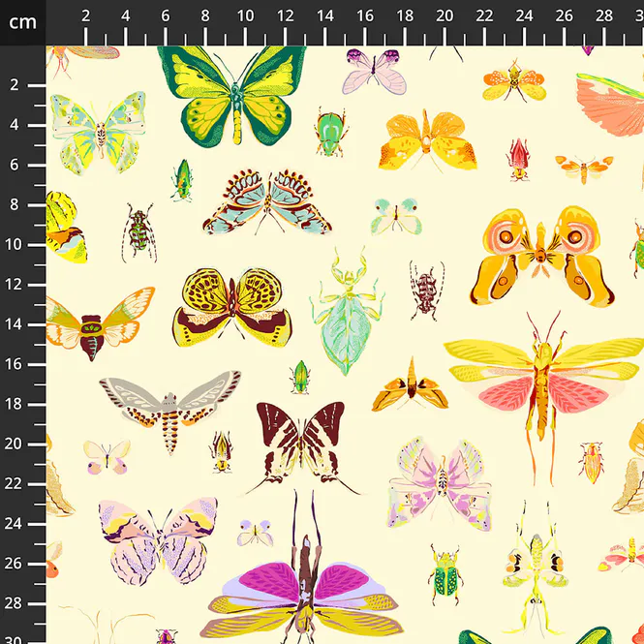The width and height of the screenshot is (644, 644).
Task: Select the 14 mark on horizontal ruler
Action: pos(324,16)
